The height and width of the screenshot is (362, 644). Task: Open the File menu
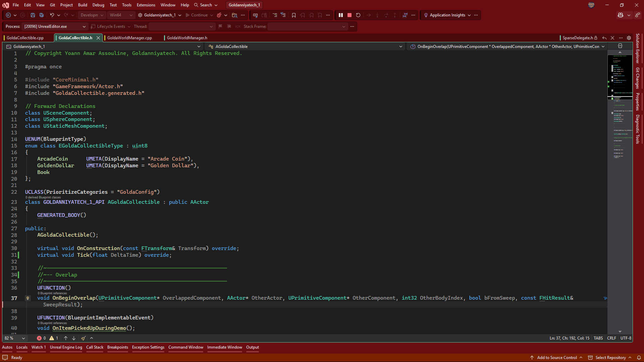coord(16,5)
